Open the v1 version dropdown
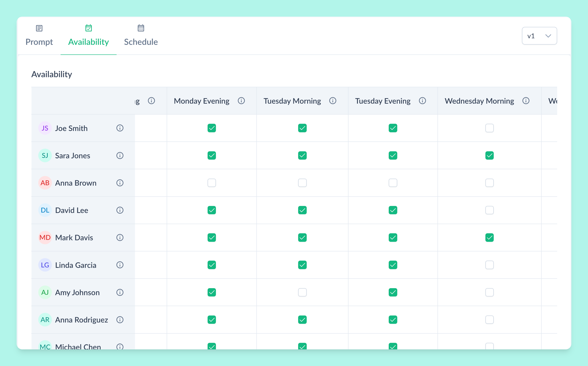The image size is (588, 366). (x=539, y=36)
